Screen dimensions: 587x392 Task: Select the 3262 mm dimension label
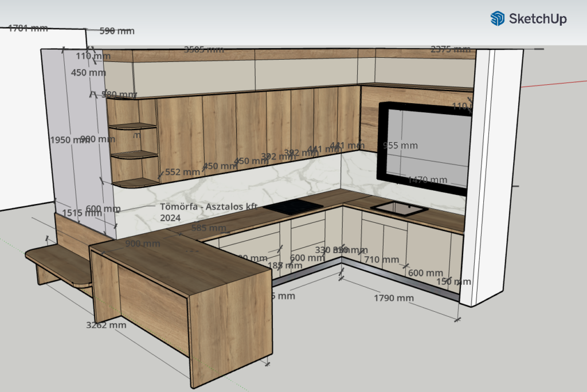106,325
